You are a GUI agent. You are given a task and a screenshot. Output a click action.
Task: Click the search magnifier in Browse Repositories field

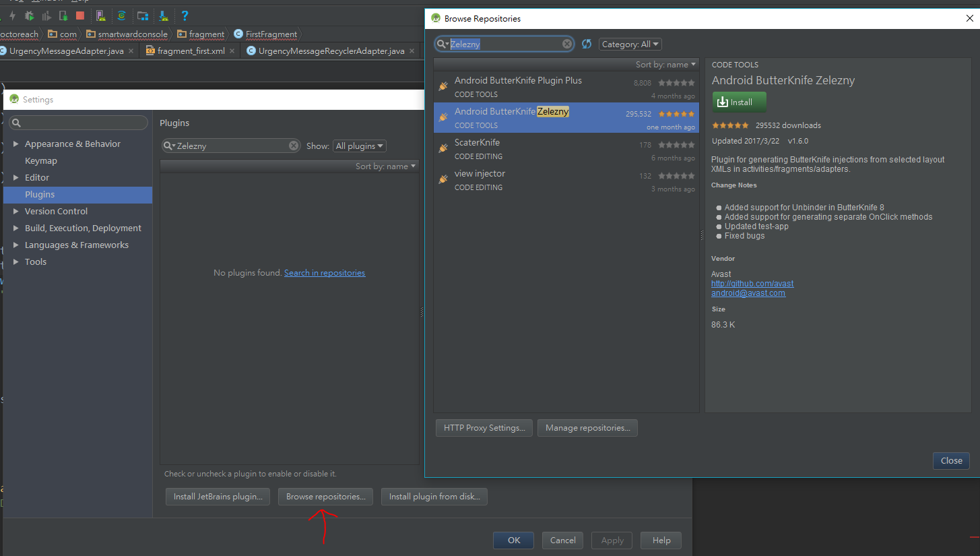pyautogui.click(x=443, y=44)
